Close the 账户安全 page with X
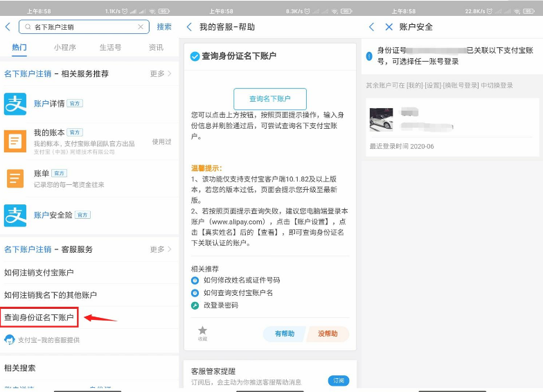Viewport: 543px width, 392px height. click(389, 26)
